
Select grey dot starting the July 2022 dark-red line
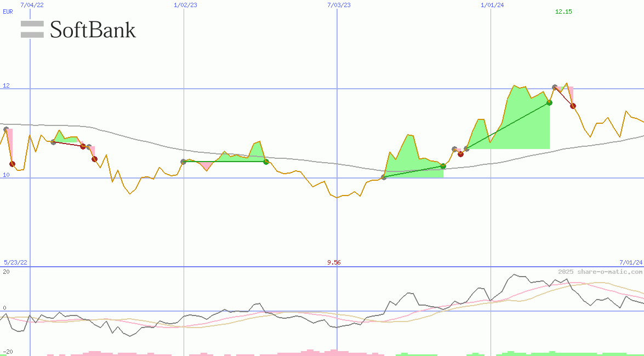(x=53, y=142)
